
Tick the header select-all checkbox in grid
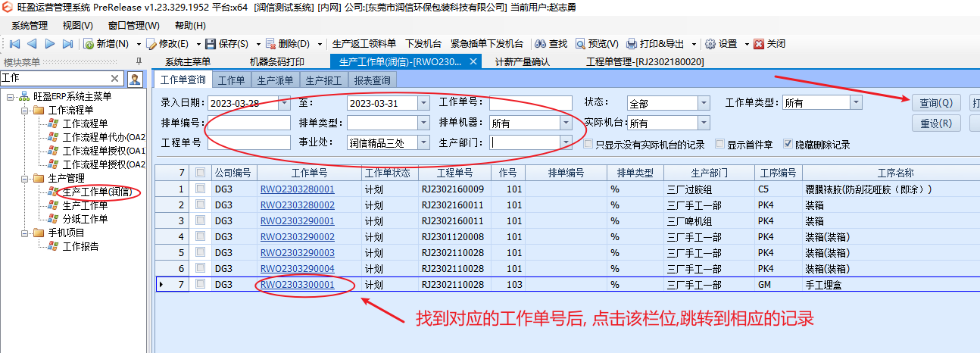click(201, 173)
